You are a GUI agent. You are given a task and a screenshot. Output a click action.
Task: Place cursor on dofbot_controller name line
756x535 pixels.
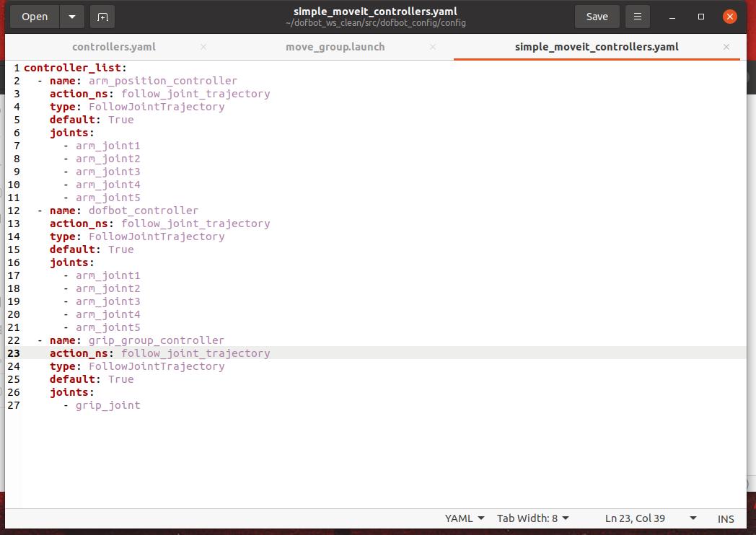(143, 211)
